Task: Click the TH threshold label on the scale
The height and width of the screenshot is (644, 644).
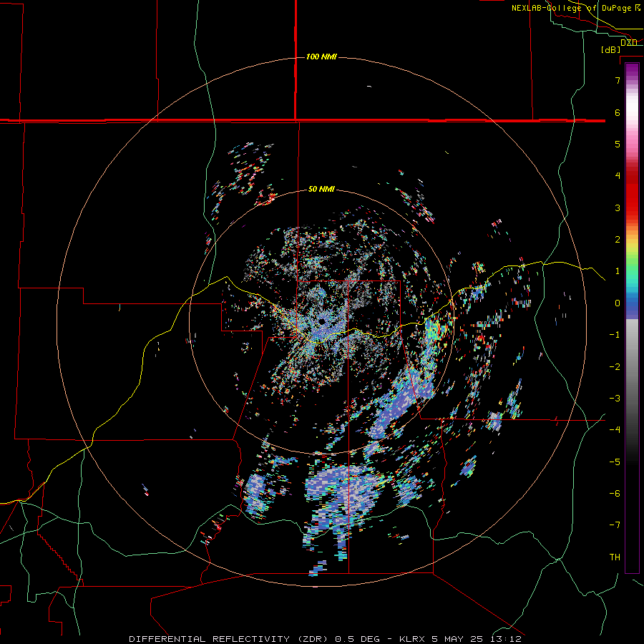Action: (x=615, y=557)
